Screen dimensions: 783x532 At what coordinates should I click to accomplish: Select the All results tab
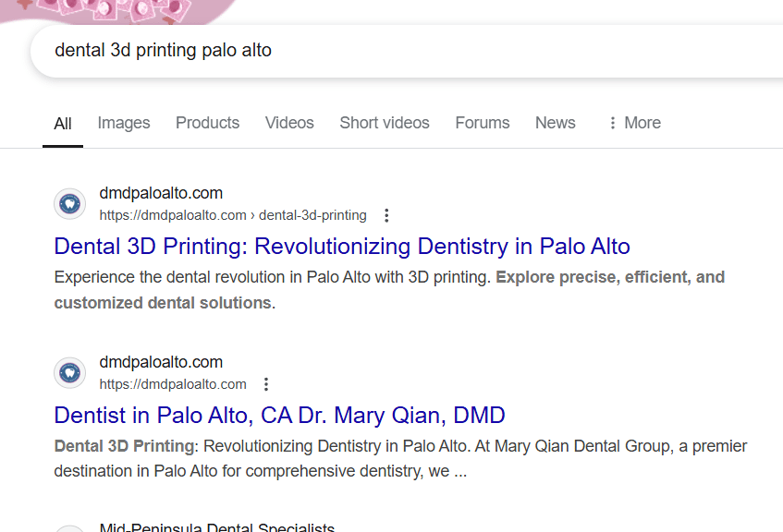[63, 124]
